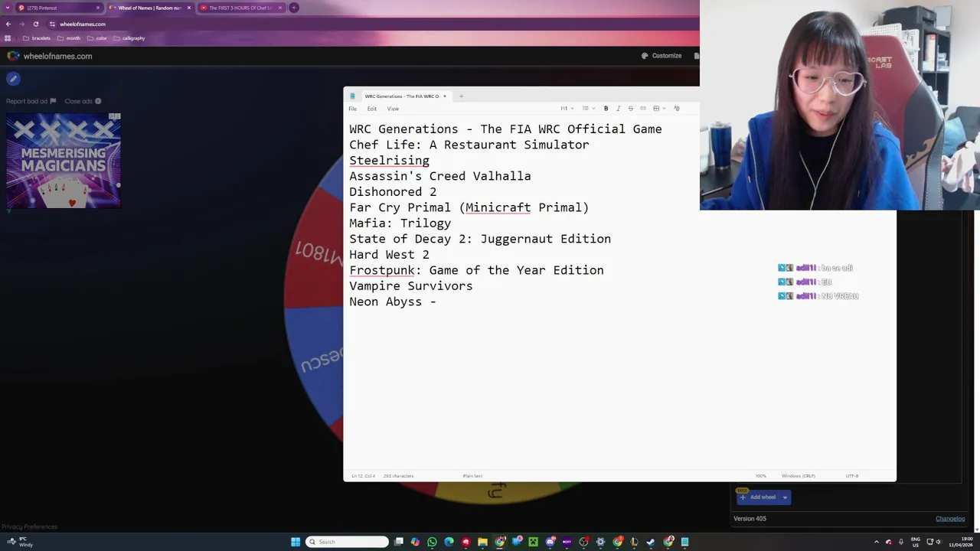The width and height of the screenshot is (980, 551).
Task: Open the clock and date flyout
Action: (x=961, y=542)
